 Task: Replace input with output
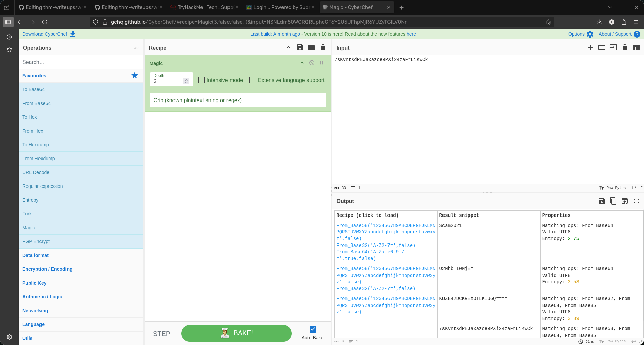pyautogui.click(x=625, y=201)
